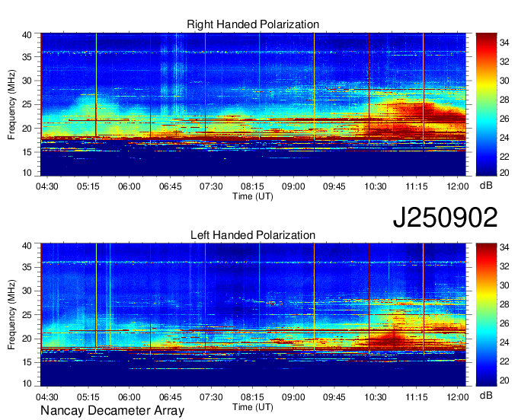Click the 'Right Handed Polarization' title
518x420 pixels.
point(253,24)
